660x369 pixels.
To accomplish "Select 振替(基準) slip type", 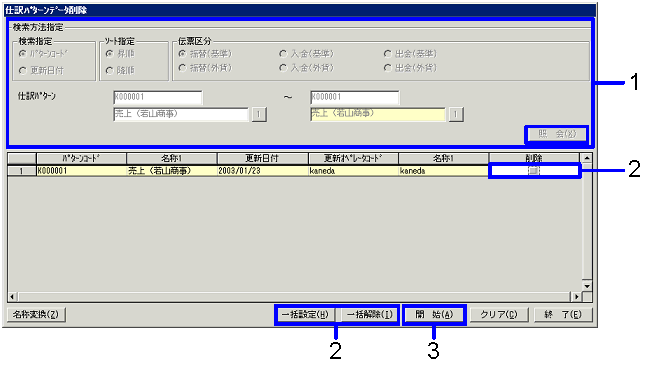I will click(182, 54).
